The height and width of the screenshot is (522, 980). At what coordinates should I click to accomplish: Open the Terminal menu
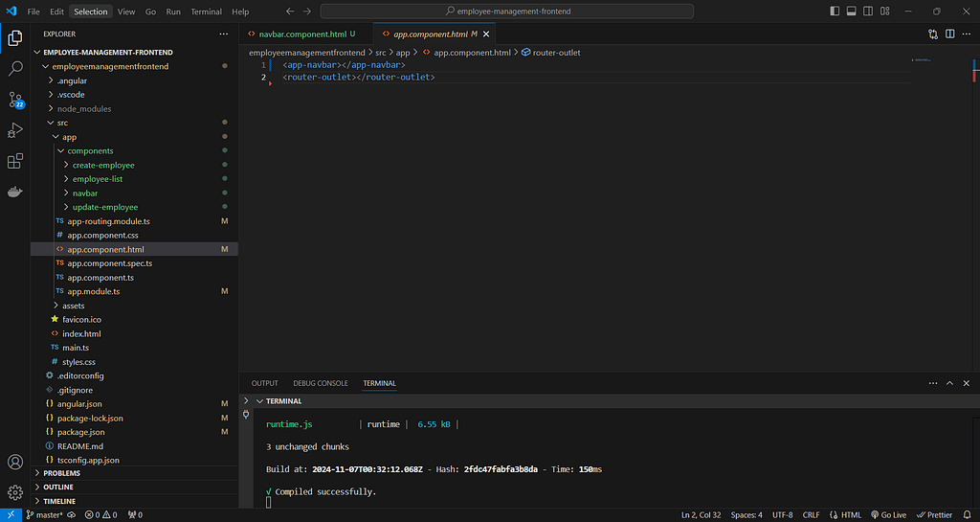pyautogui.click(x=207, y=11)
